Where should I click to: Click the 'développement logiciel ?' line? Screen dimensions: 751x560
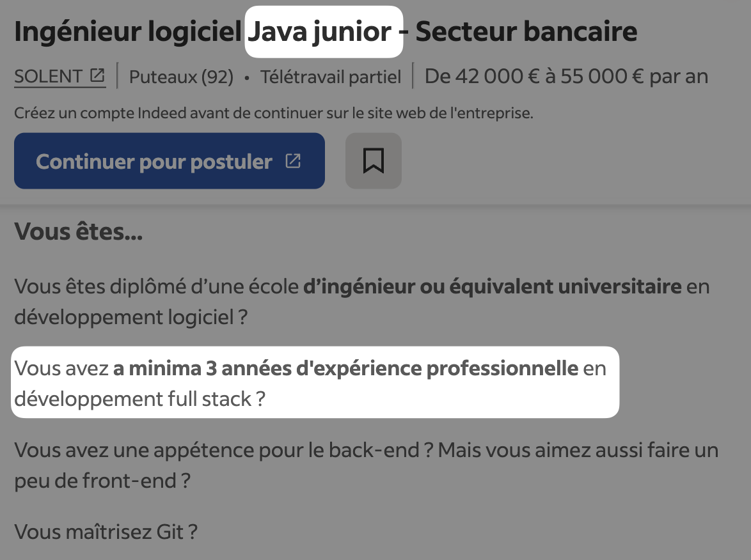coord(130,316)
